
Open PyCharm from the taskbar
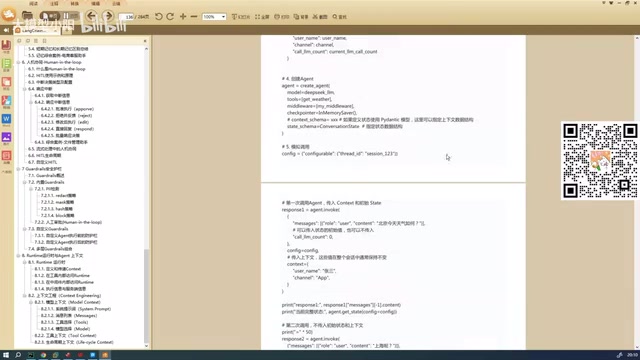point(31,355)
